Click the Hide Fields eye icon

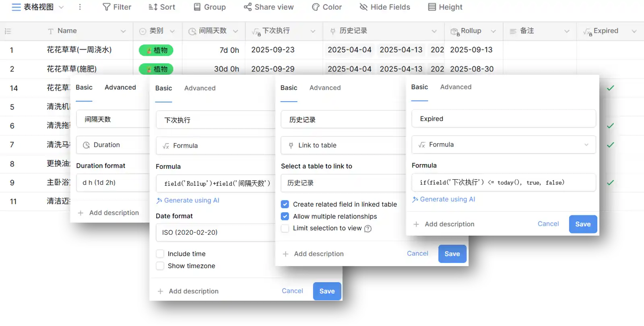click(363, 7)
